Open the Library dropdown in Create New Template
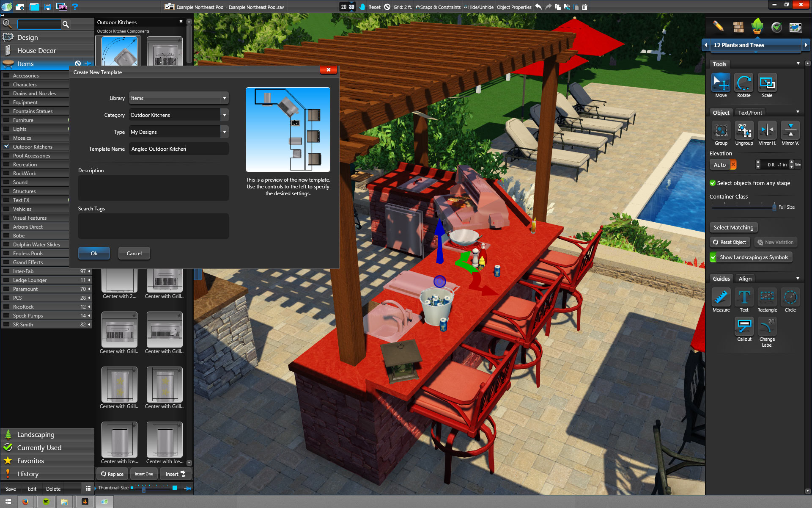The height and width of the screenshot is (508, 812). [225, 98]
